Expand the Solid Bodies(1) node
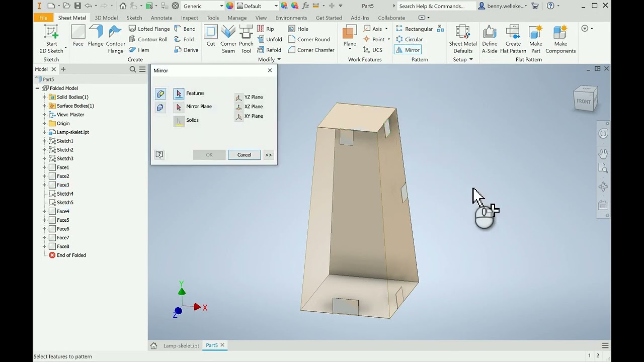Image resolution: width=644 pixels, height=362 pixels. [44, 97]
